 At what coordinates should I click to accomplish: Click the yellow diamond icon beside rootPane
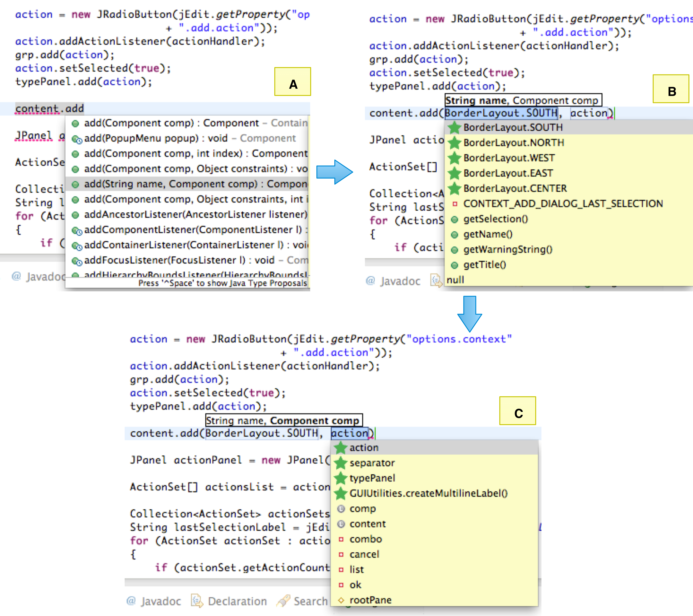341,600
